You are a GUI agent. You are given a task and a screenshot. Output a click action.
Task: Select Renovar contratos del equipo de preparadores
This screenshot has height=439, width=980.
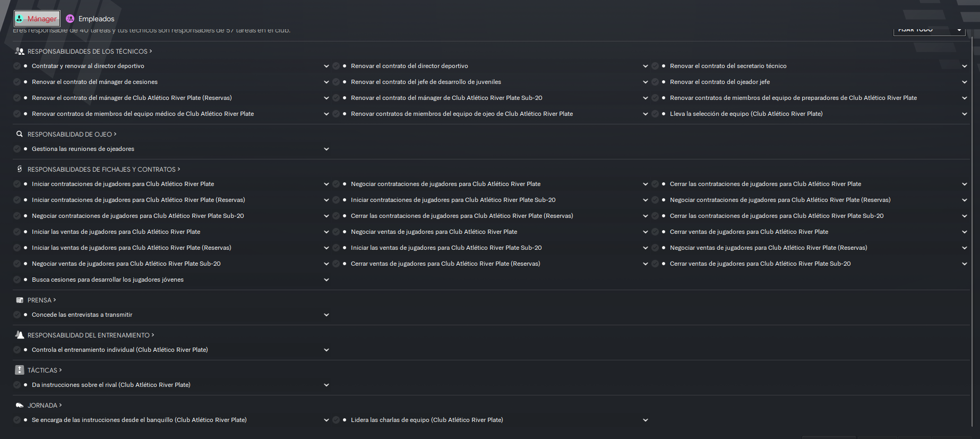point(793,98)
